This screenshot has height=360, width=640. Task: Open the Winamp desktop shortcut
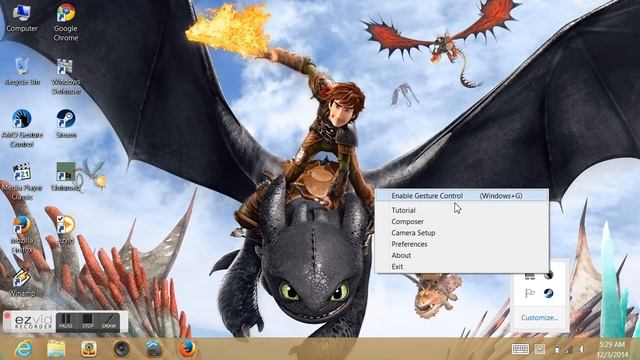[22, 282]
